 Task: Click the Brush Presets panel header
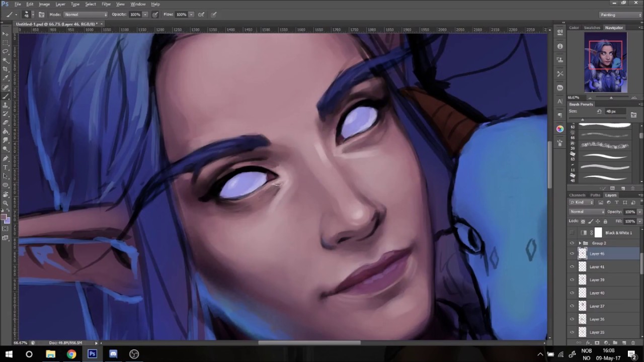(x=581, y=104)
